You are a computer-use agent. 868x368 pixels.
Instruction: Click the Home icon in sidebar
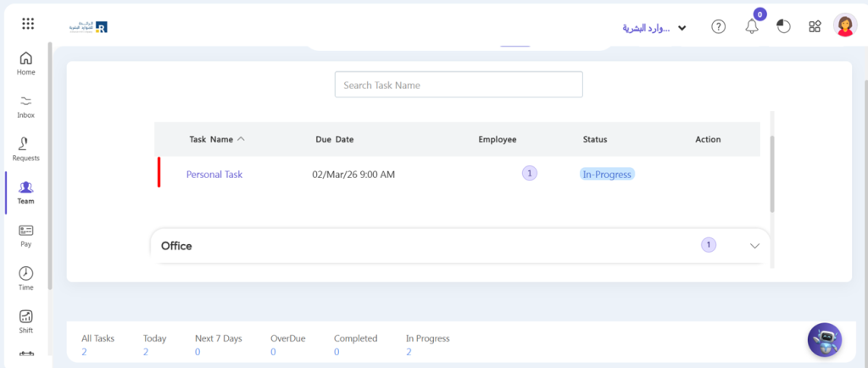(x=26, y=59)
